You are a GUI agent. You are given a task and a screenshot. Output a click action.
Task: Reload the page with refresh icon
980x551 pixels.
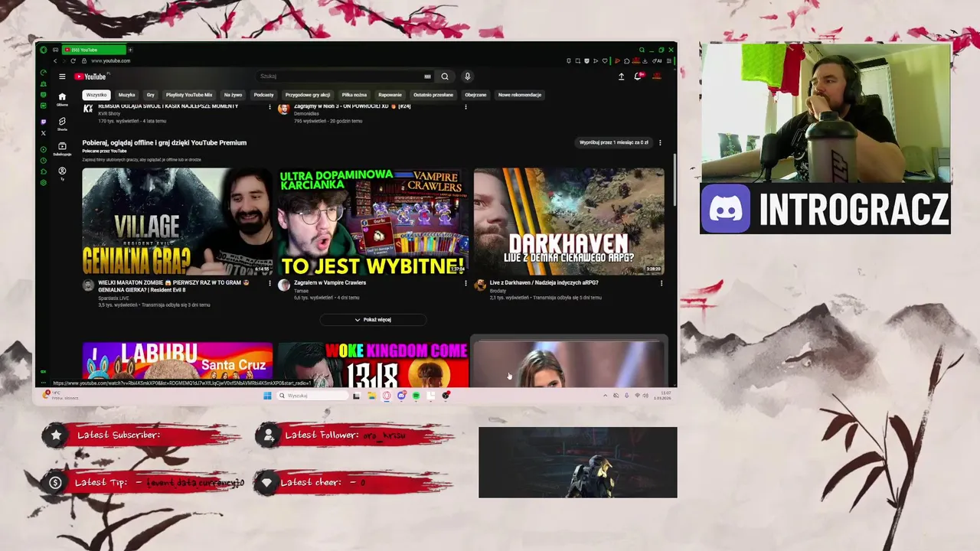pos(73,60)
